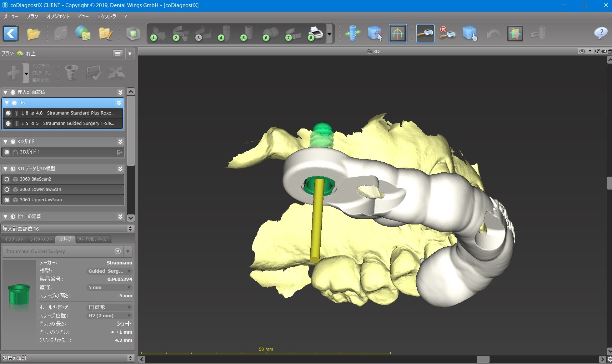Toggle the panoramic curve tool
The width and height of the screenshot is (612, 364).
[398, 34]
